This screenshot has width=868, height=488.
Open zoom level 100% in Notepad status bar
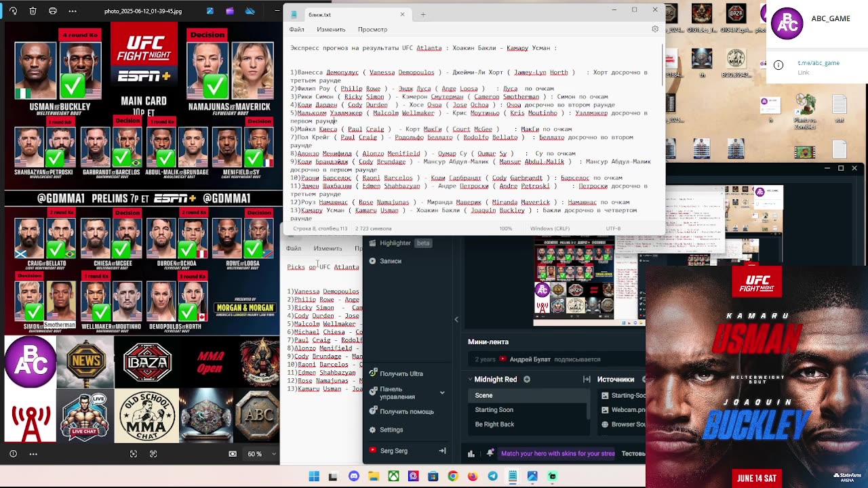point(505,228)
